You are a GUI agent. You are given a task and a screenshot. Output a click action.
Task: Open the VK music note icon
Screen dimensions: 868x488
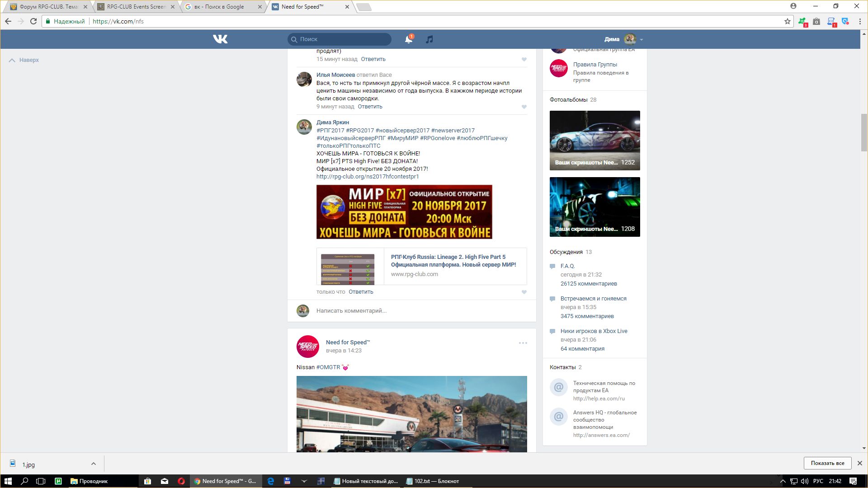(429, 39)
